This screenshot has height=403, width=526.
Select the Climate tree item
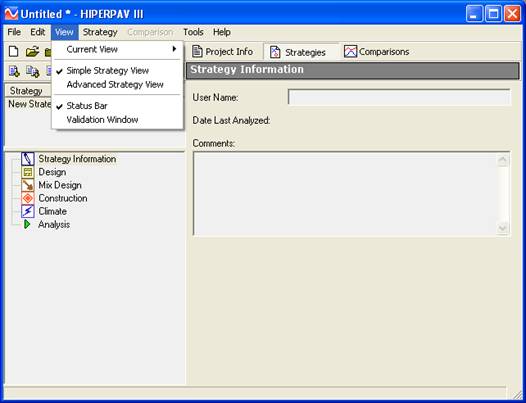(53, 211)
